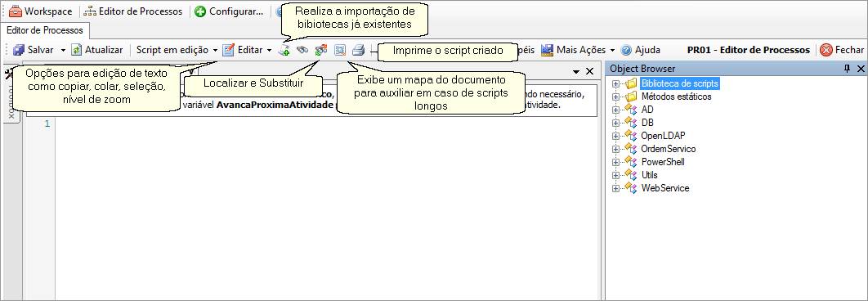Open Workspace from the top toolbar
The height and width of the screenshot is (301, 868).
40,11
